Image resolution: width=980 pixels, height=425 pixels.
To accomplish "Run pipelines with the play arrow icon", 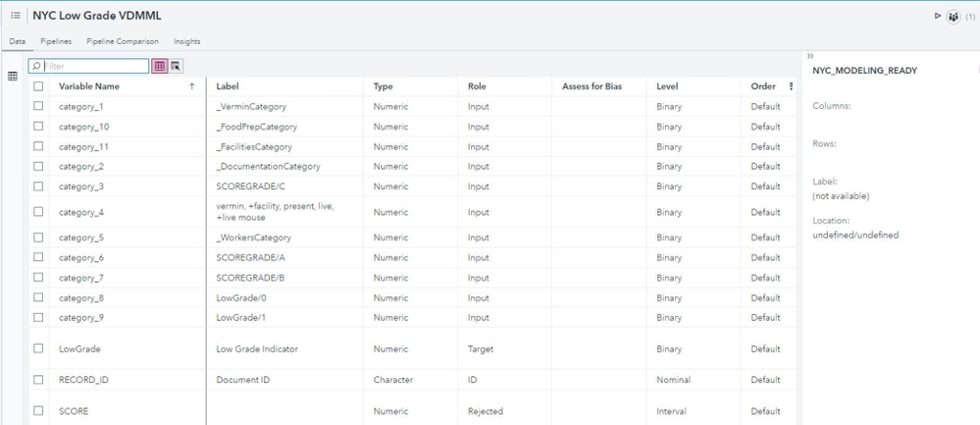I will pyautogui.click(x=938, y=17).
